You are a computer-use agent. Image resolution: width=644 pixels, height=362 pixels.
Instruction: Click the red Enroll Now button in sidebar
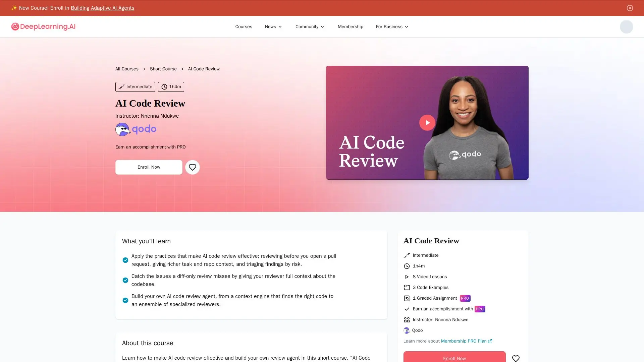point(454,357)
